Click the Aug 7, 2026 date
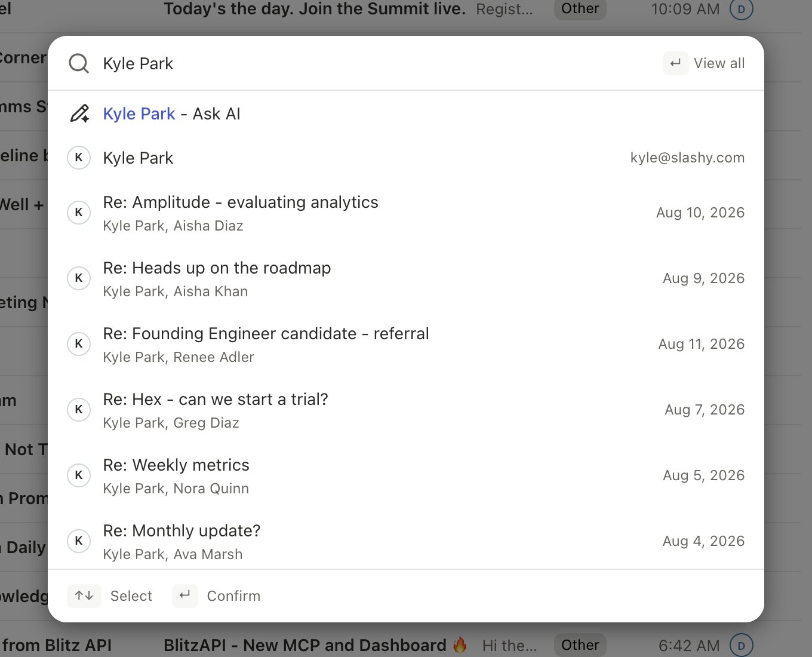 (705, 410)
